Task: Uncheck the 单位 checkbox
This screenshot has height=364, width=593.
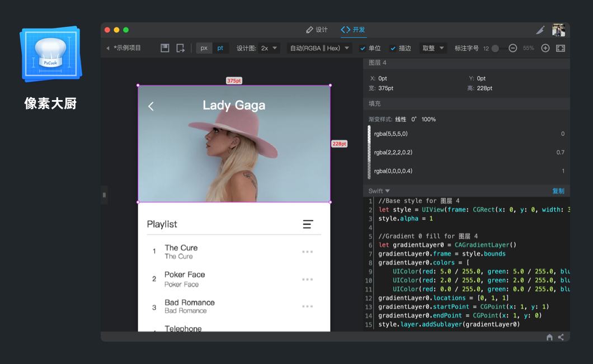Action: click(363, 49)
